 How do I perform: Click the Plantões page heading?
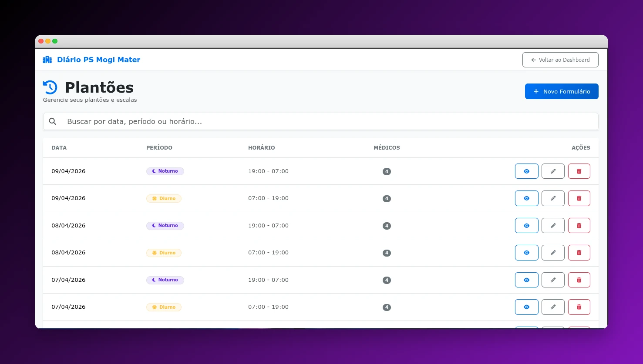click(99, 87)
